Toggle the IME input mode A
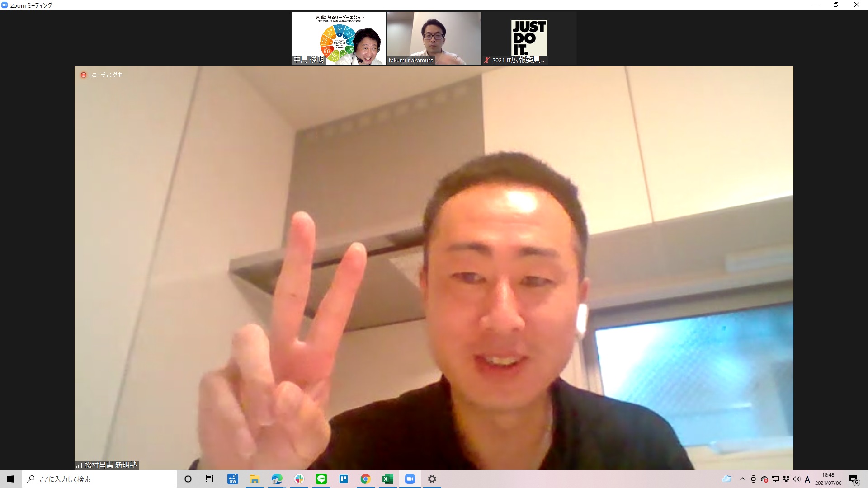This screenshot has height=488, width=868. [x=807, y=479]
